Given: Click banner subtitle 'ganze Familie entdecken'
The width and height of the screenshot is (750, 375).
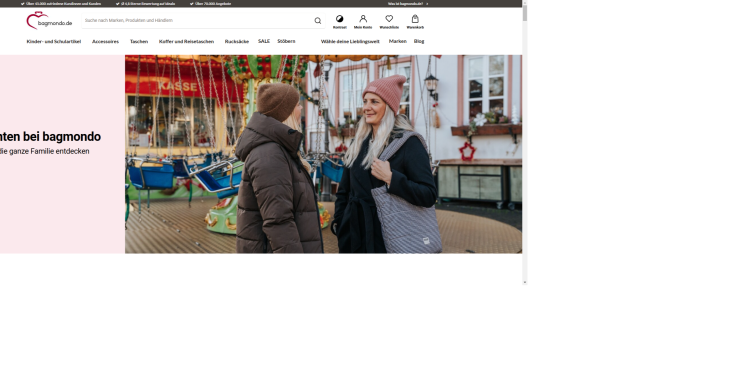Looking at the screenshot, I should (x=49, y=151).
